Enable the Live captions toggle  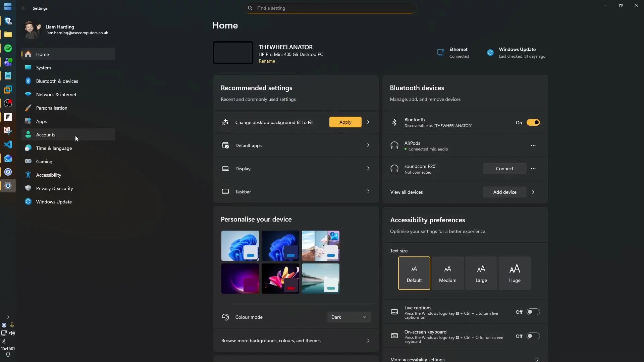coord(533,312)
